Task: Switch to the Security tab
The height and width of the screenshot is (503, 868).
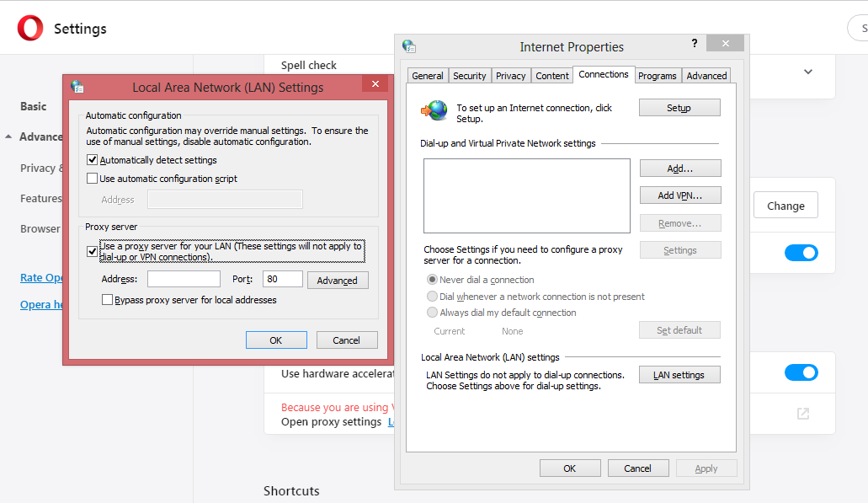Action: (x=469, y=75)
